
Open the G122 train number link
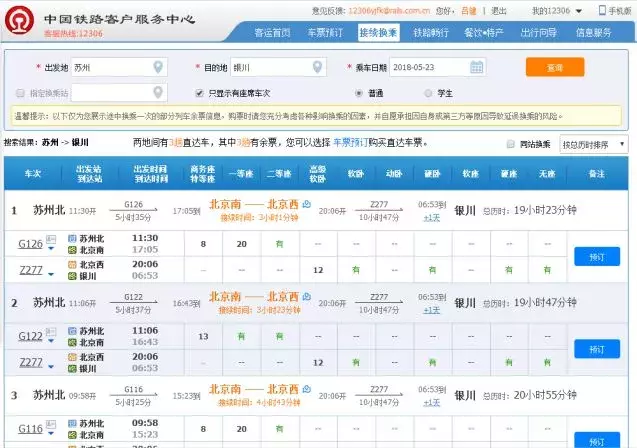[x=30, y=336]
